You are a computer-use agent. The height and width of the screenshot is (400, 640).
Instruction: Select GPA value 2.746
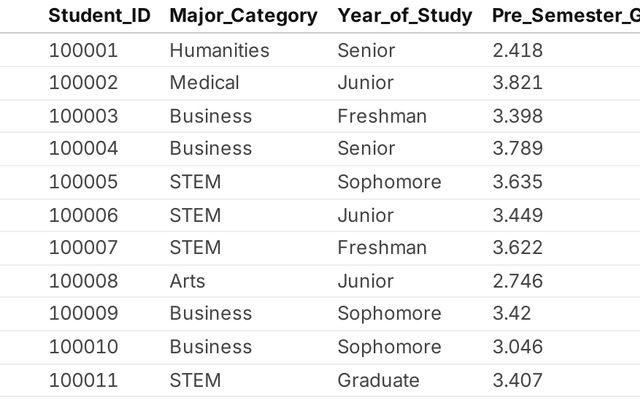click(518, 281)
